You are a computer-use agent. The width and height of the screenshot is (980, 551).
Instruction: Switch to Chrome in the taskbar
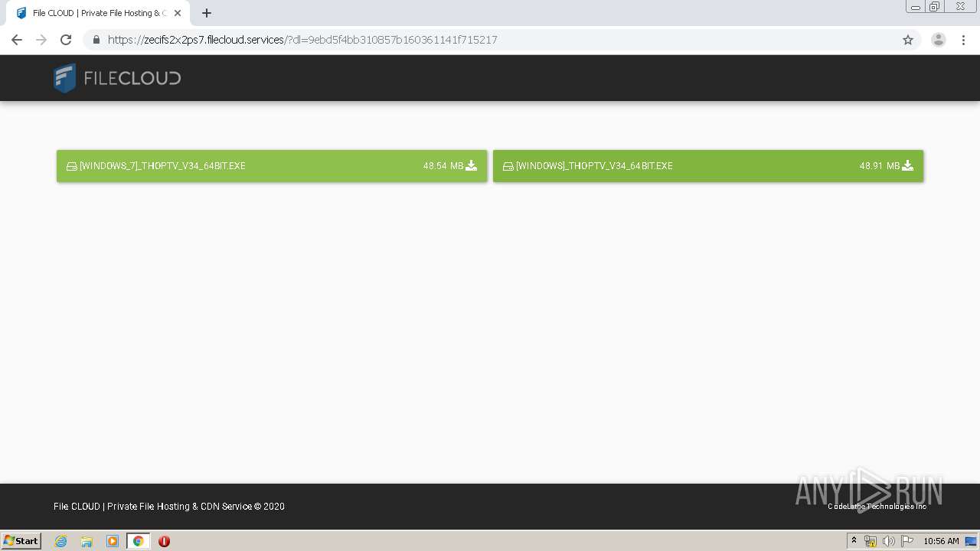pyautogui.click(x=138, y=541)
